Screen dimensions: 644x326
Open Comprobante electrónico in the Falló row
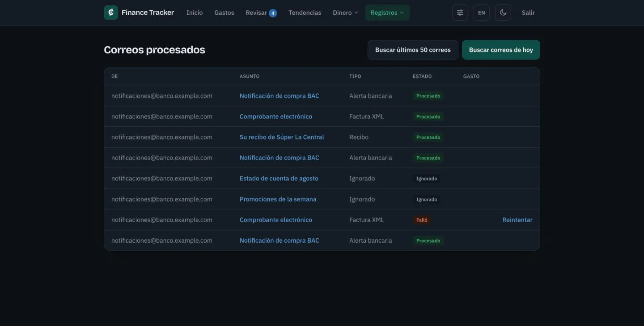click(276, 220)
